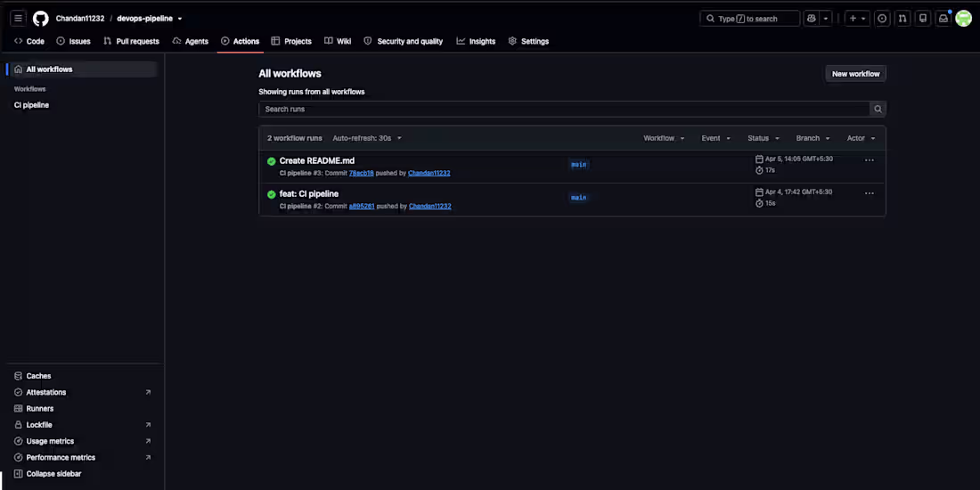
Task: Open the Workflow filter dropdown
Action: [664, 138]
